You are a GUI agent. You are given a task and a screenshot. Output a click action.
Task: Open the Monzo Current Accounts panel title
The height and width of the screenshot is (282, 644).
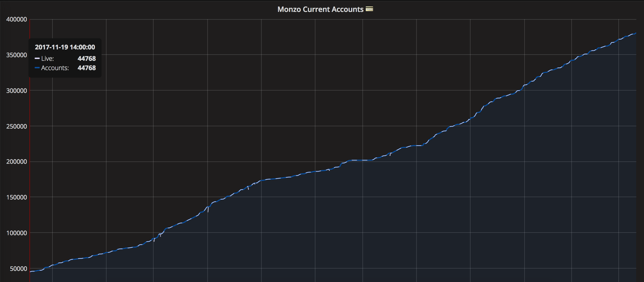[x=320, y=9]
